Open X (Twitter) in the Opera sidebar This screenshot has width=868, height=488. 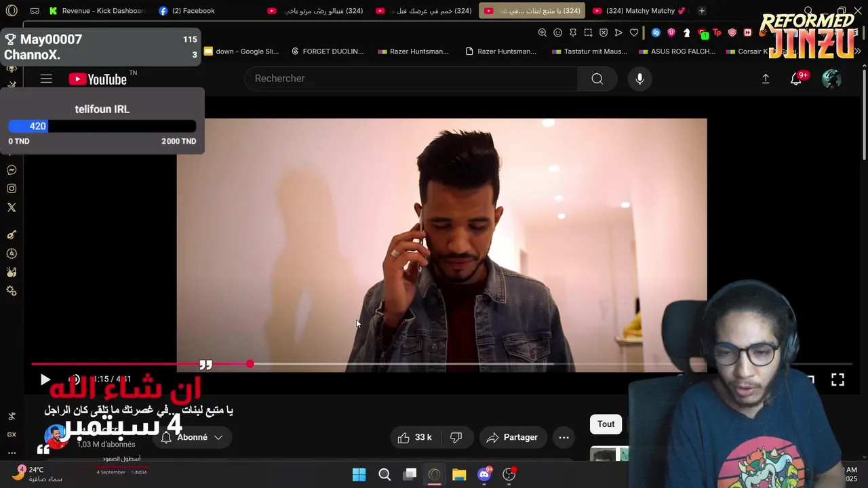click(x=12, y=207)
